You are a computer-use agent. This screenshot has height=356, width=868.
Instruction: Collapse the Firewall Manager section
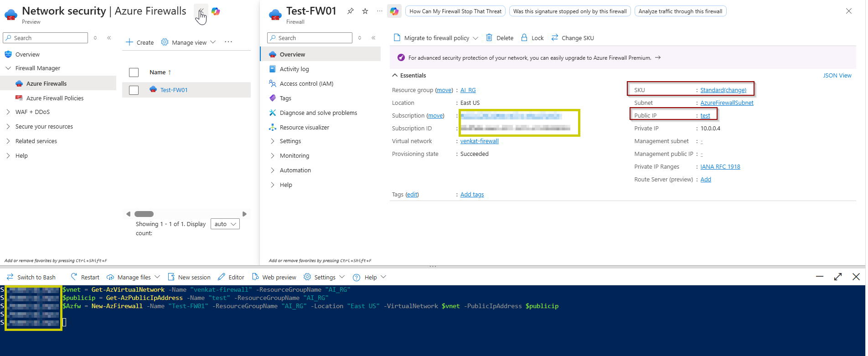click(x=8, y=68)
